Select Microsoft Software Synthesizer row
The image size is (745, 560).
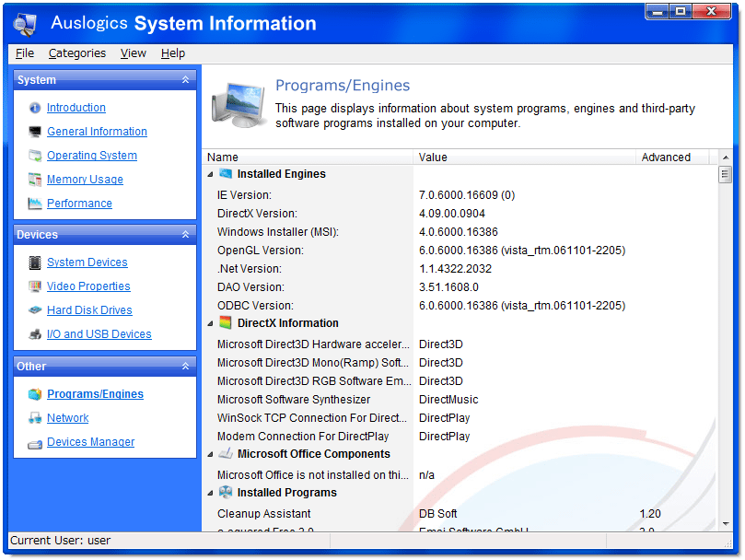(x=460, y=400)
